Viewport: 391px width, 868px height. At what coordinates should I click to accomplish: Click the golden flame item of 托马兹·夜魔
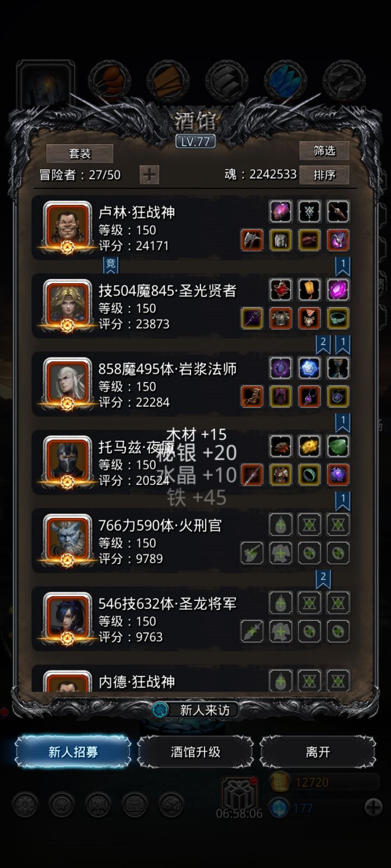310,446
